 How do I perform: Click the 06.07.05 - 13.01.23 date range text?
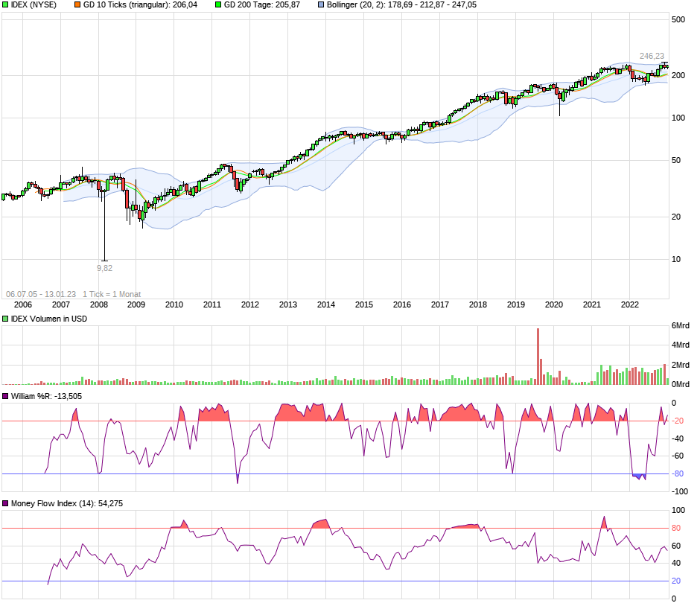[41, 291]
